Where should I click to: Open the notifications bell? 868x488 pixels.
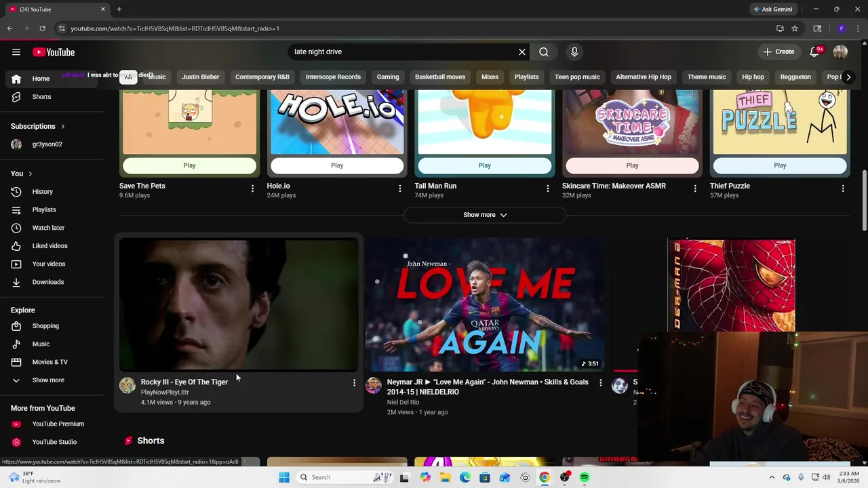pyautogui.click(x=815, y=52)
